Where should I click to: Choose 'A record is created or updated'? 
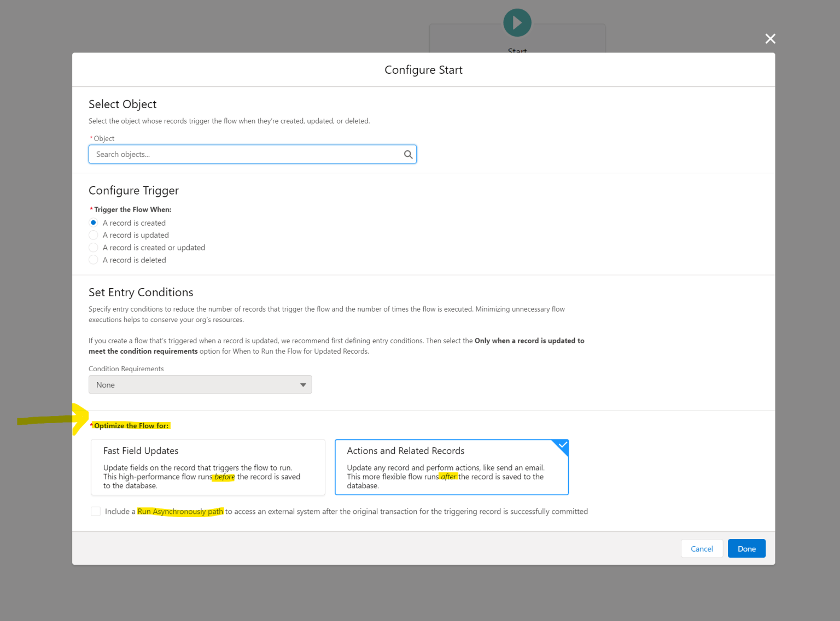click(94, 247)
